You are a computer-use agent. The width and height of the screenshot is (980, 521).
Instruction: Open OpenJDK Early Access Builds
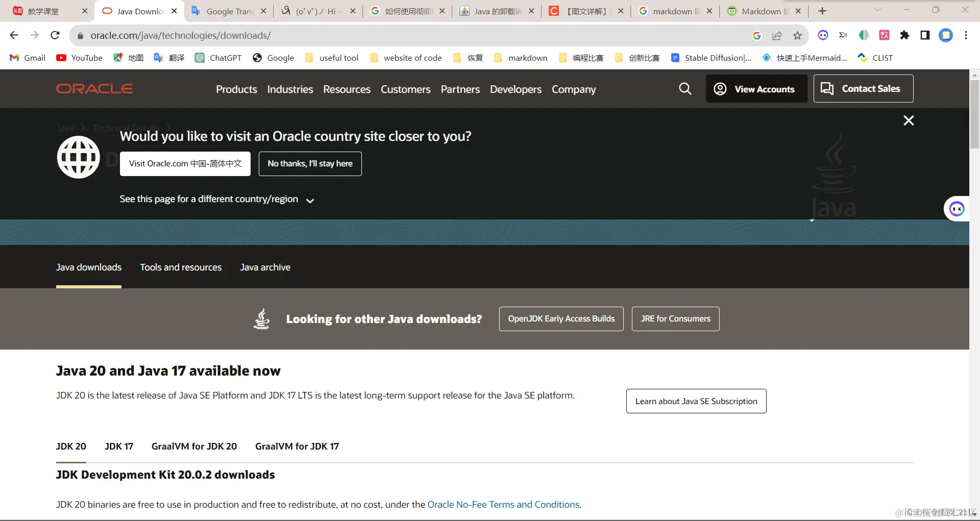click(x=561, y=319)
